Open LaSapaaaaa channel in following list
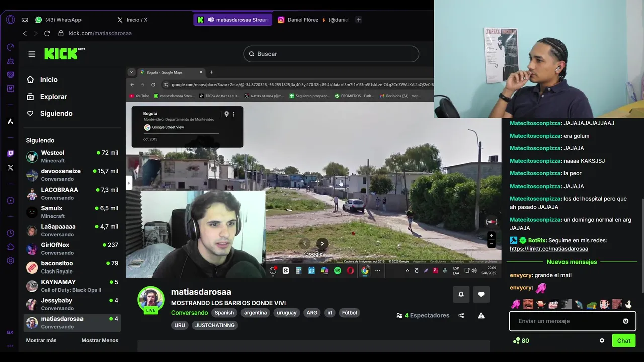 coord(72,230)
